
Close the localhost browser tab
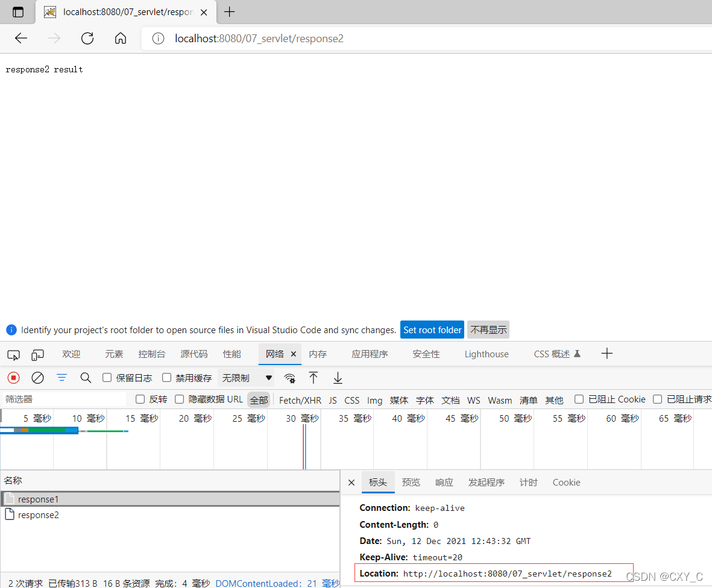point(204,12)
